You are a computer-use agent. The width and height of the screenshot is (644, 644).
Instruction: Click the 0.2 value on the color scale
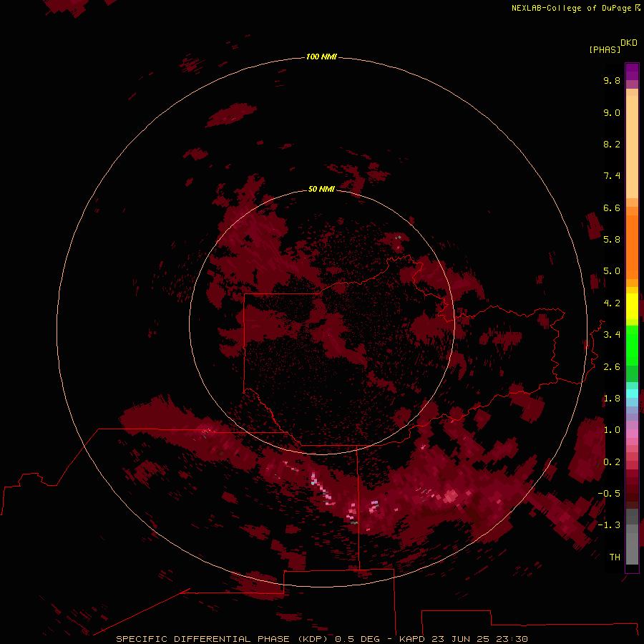pos(612,462)
